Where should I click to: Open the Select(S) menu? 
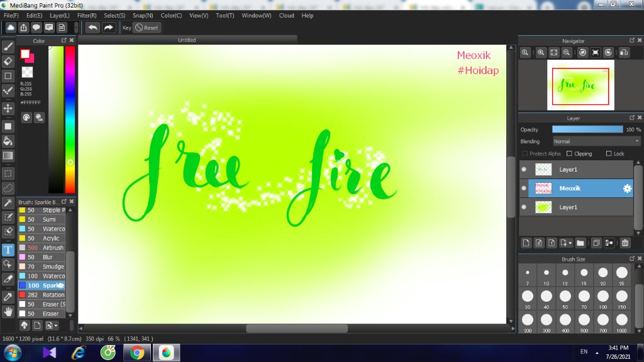(x=114, y=16)
